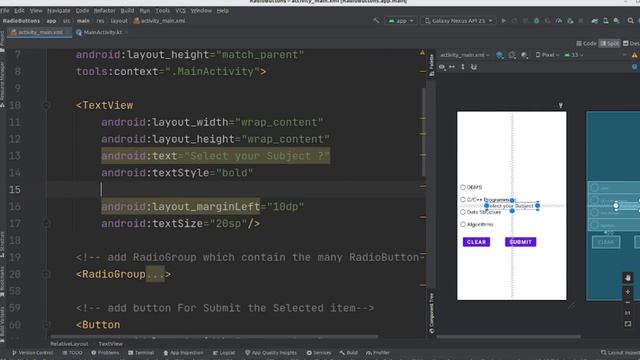The width and height of the screenshot is (640, 360).
Task: Zoom in with the plus button
Action: pyautogui.click(x=628, y=292)
